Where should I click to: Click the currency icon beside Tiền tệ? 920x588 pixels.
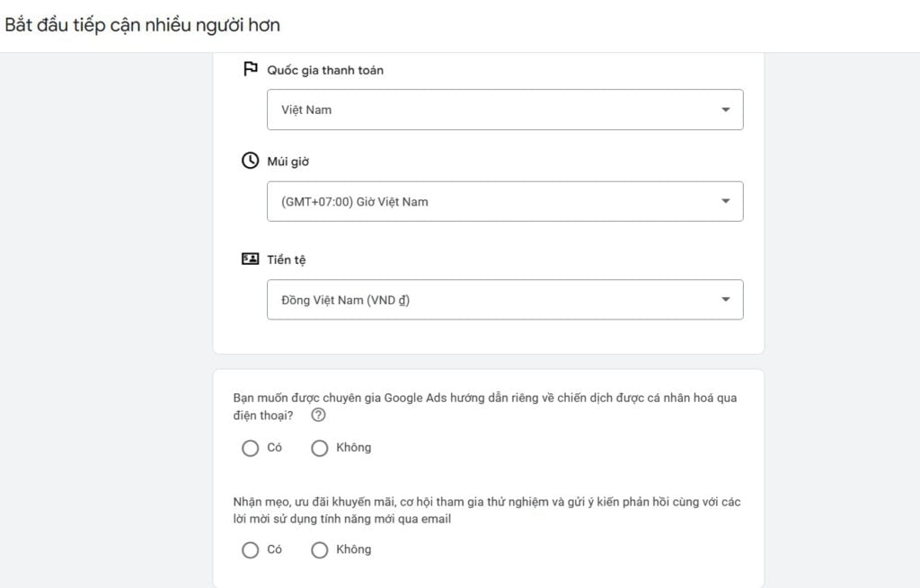[251, 259]
